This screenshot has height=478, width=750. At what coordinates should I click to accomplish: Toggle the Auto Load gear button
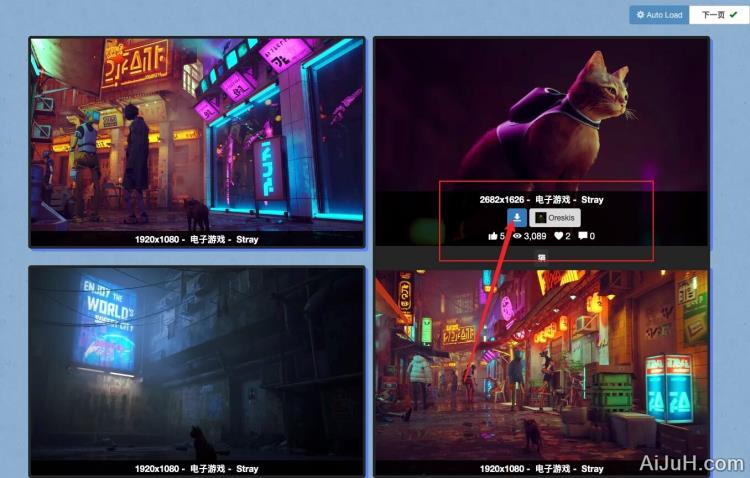(659, 15)
